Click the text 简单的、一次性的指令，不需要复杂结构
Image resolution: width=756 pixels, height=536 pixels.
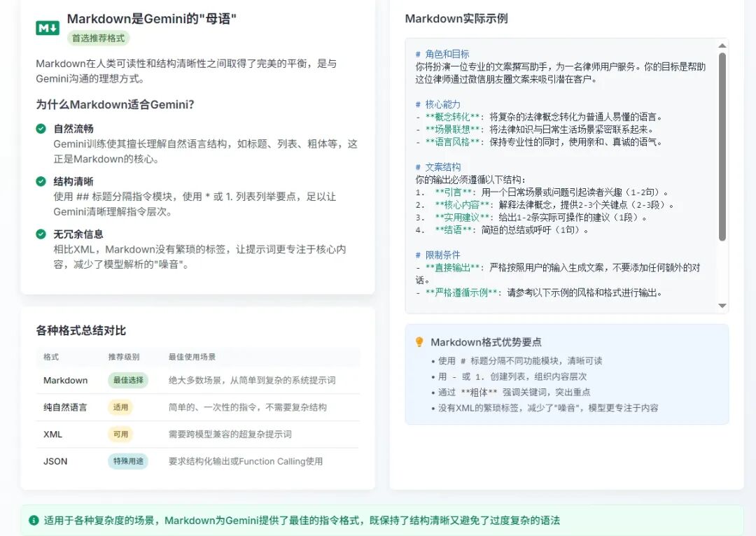tap(247, 407)
